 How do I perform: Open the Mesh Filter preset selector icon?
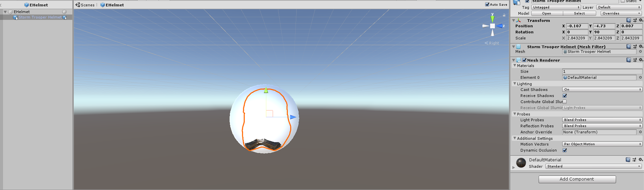pyautogui.click(x=635, y=46)
